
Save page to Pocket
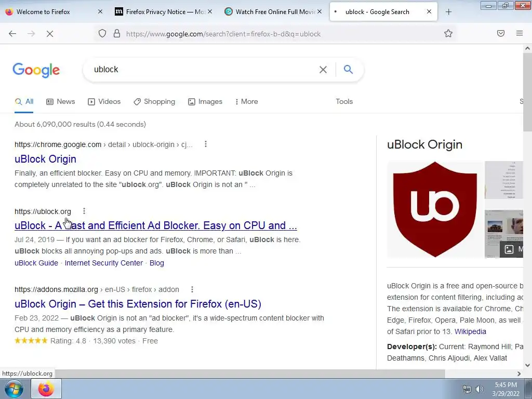[x=501, y=33]
